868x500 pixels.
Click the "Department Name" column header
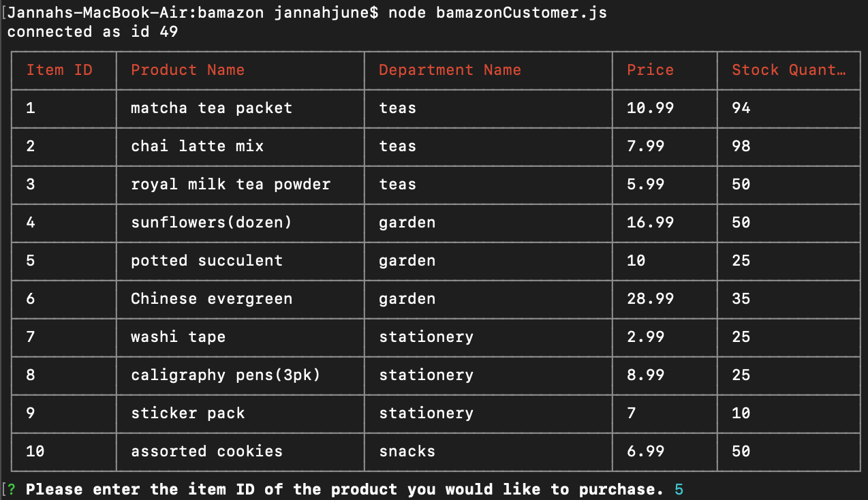pyautogui.click(x=450, y=70)
